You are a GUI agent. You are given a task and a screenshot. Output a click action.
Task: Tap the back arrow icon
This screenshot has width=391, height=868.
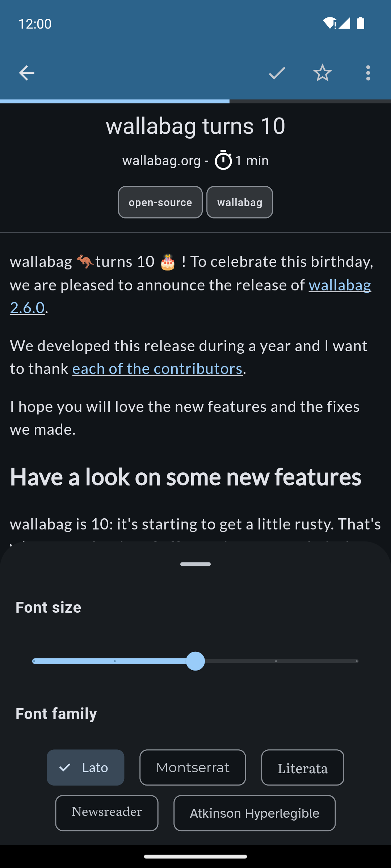pos(26,73)
